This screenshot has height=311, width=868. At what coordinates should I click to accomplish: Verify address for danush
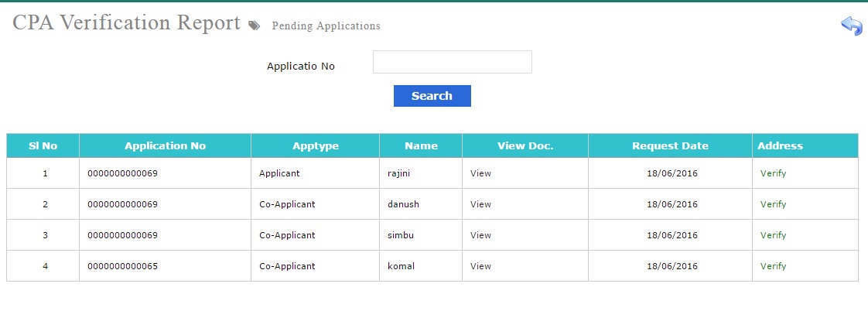tap(773, 204)
